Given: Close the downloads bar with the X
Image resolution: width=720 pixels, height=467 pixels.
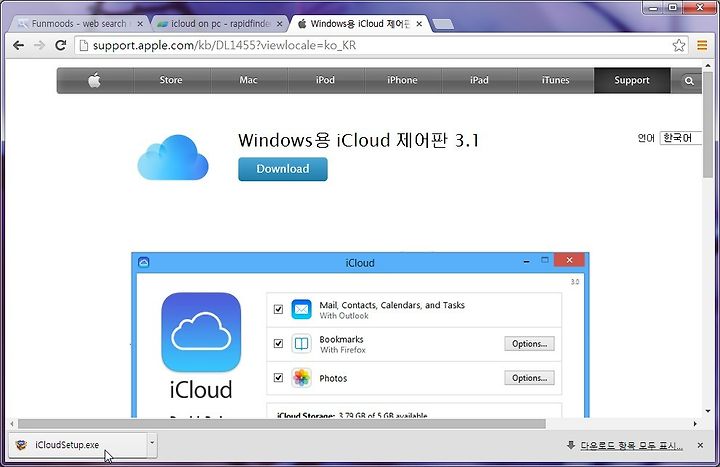Looking at the screenshot, I should 700,445.
